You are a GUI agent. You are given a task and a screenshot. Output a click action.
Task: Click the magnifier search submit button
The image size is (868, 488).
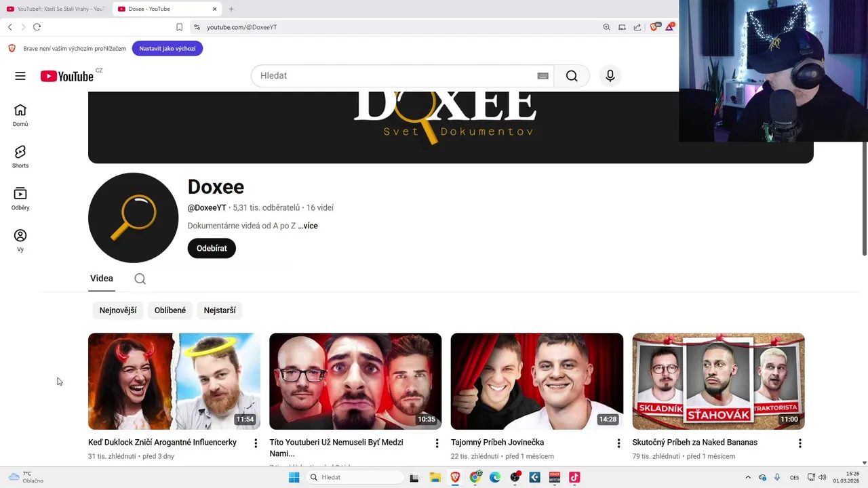572,76
